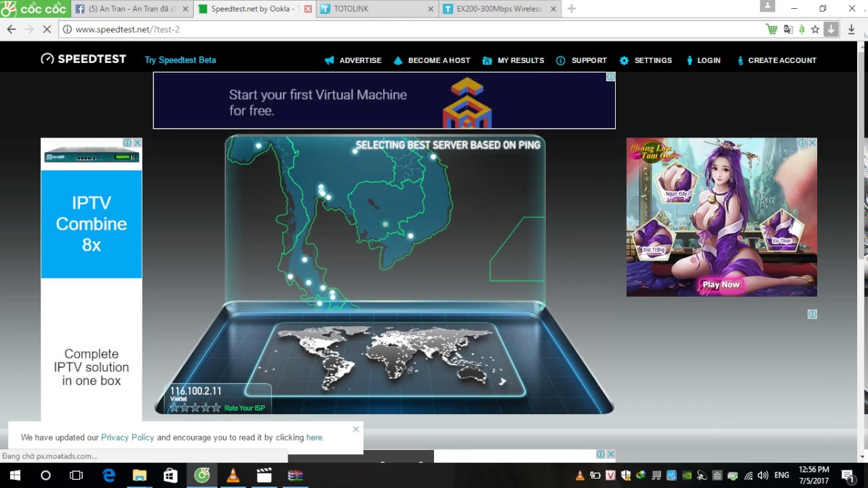This screenshot has width=868, height=488.
Task: Open the Action Center notifications icon
Action: (848, 475)
